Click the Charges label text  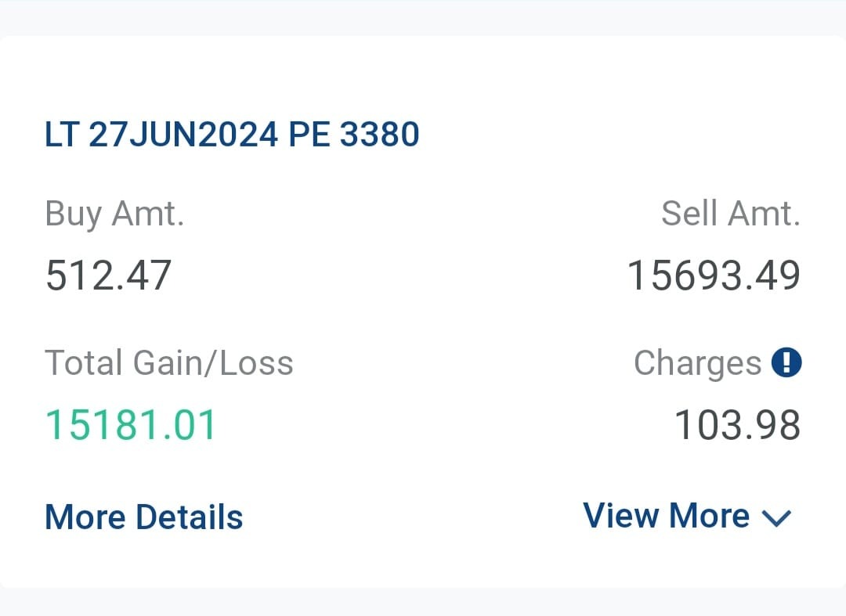point(697,363)
